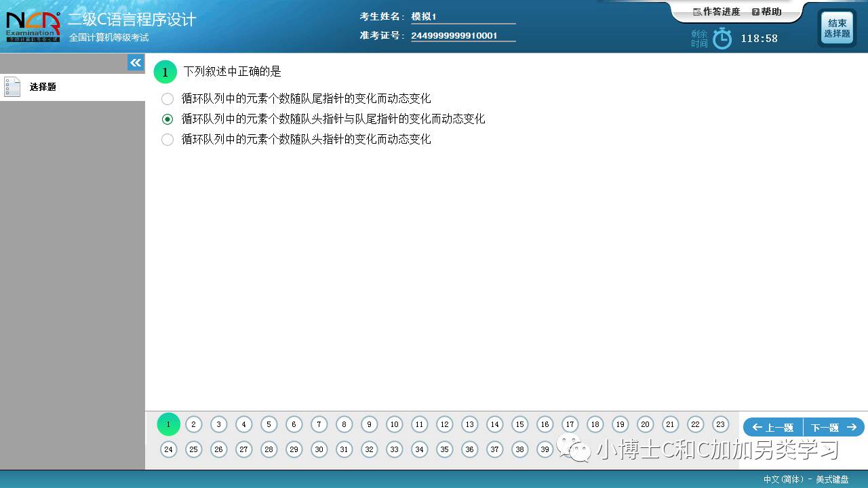Open 作答进度 answer progress
Screen dimensions: 868x488
pos(717,12)
